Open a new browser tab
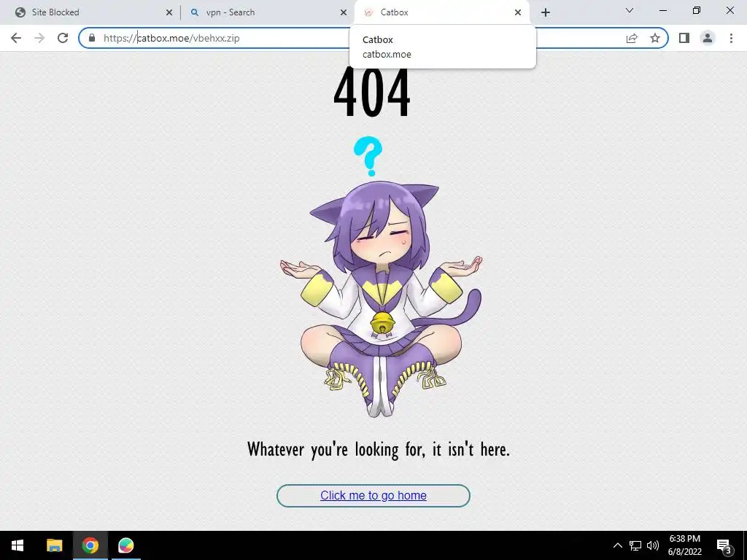747x560 pixels. click(x=546, y=12)
